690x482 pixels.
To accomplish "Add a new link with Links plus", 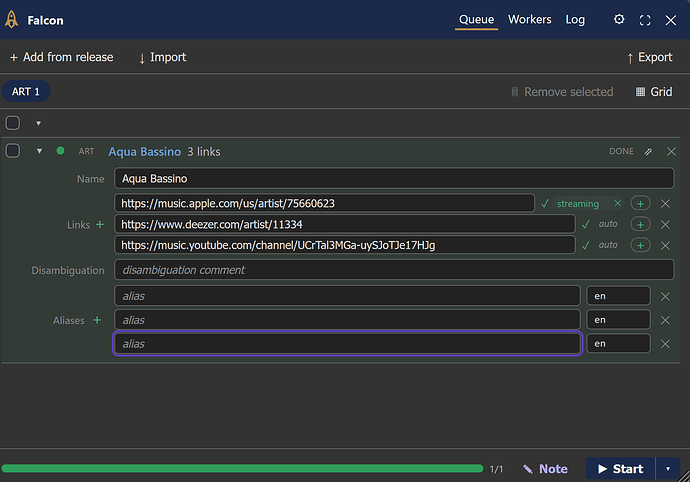I will tap(100, 224).
